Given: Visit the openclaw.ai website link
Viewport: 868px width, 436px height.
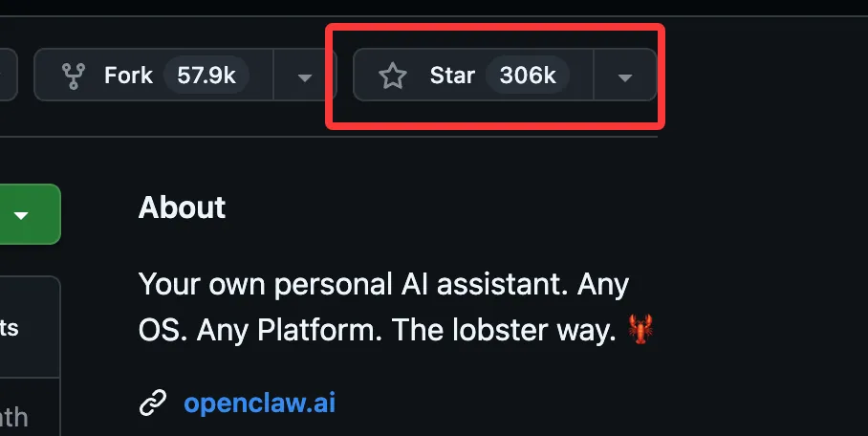Looking at the screenshot, I should point(259,403).
